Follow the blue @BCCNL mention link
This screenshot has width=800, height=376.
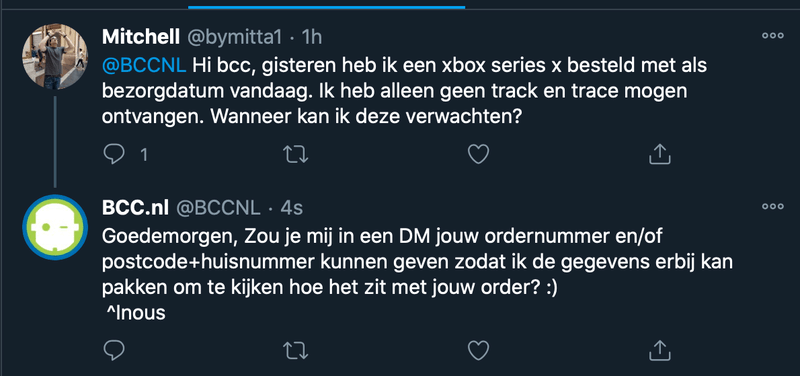(x=144, y=65)
